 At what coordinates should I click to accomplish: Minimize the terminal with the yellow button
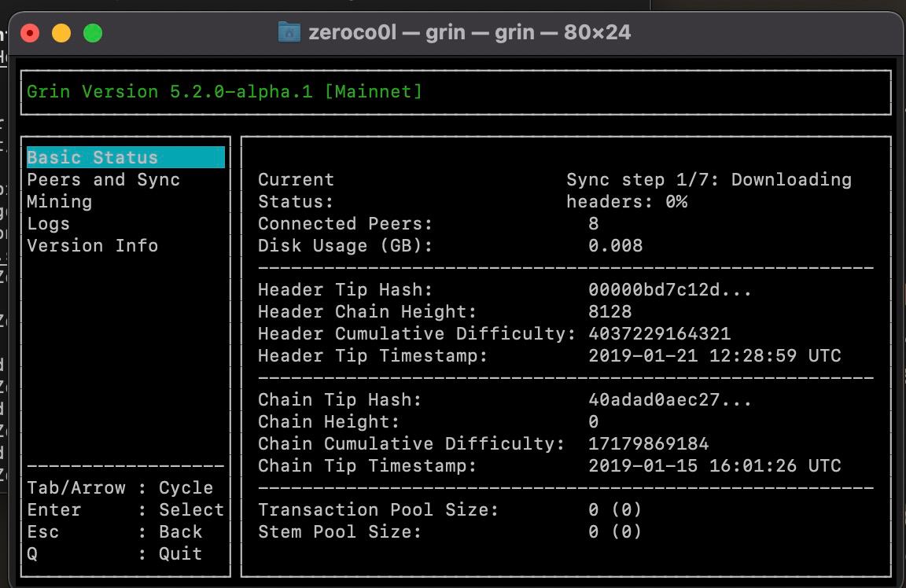pyautogui.click(x=61, y=33)
